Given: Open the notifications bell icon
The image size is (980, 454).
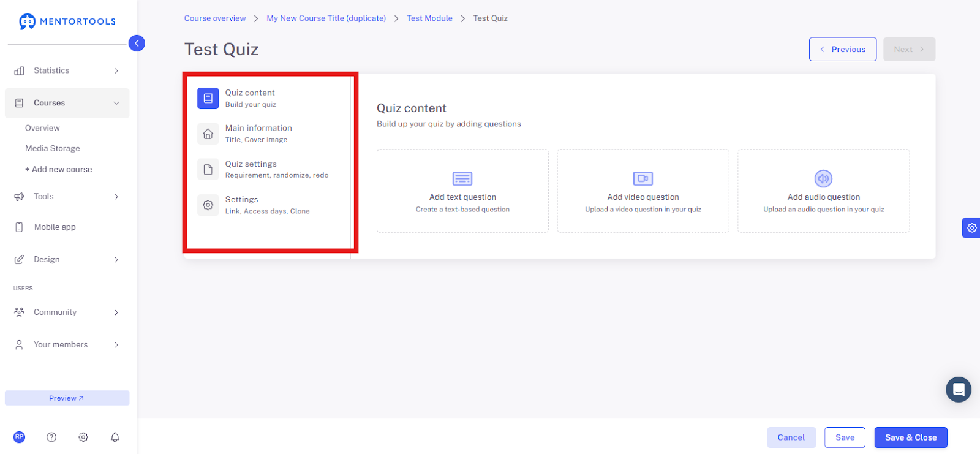Looking at the screenshot, I should pos(115,437).
